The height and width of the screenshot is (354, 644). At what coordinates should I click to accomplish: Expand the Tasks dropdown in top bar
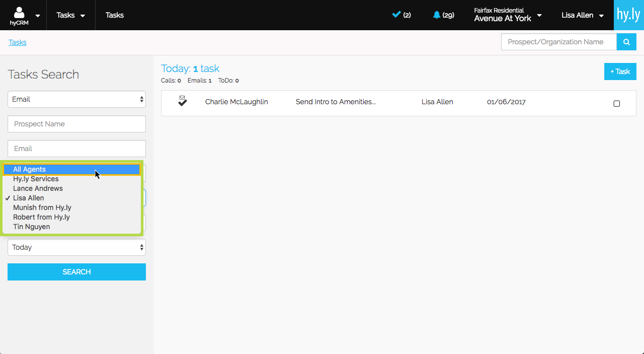tap(70, 15)
